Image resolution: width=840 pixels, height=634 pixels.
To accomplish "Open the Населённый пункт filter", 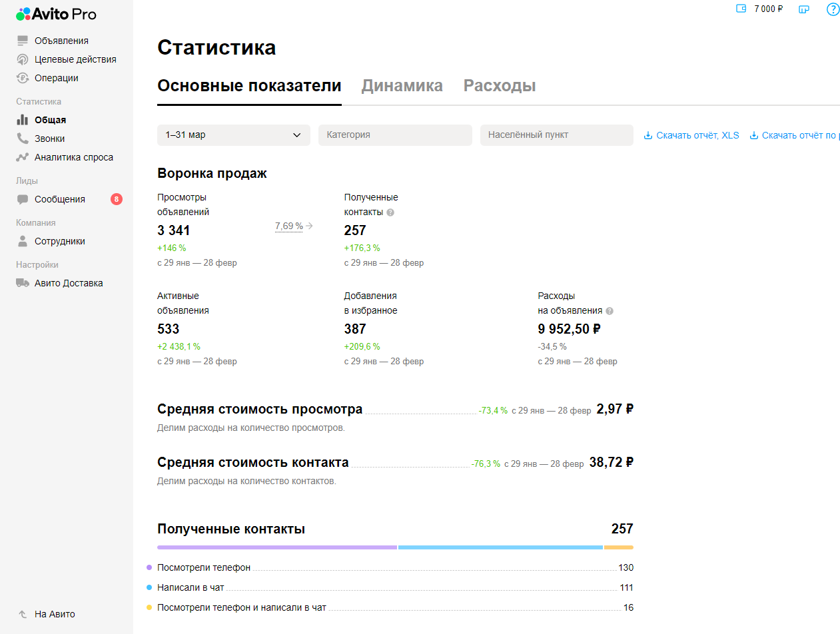I will coord(556,135).
